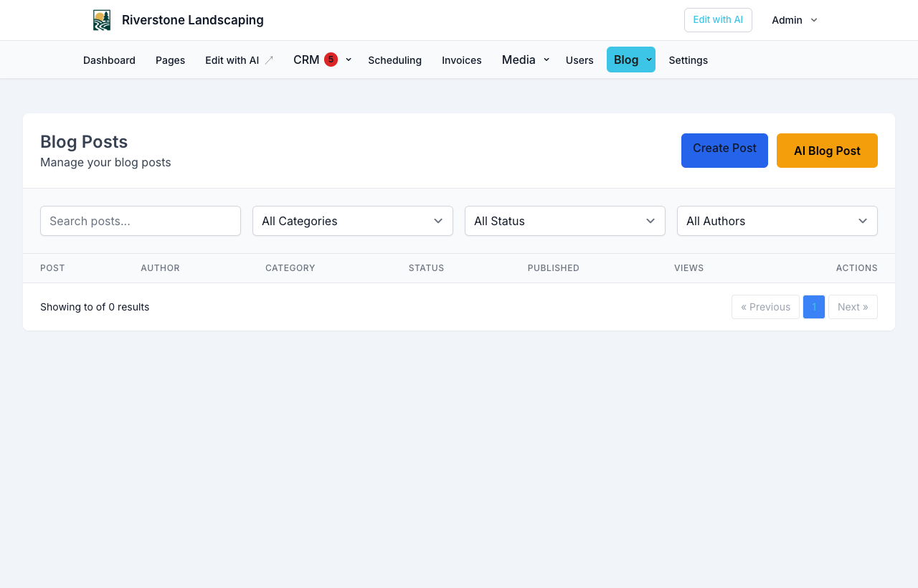The height and width of the screenshot is (588, 918).
Task: Click the Riverstone Landscaping logo icon
Action: pyautogui.click(x=102, y=20)
